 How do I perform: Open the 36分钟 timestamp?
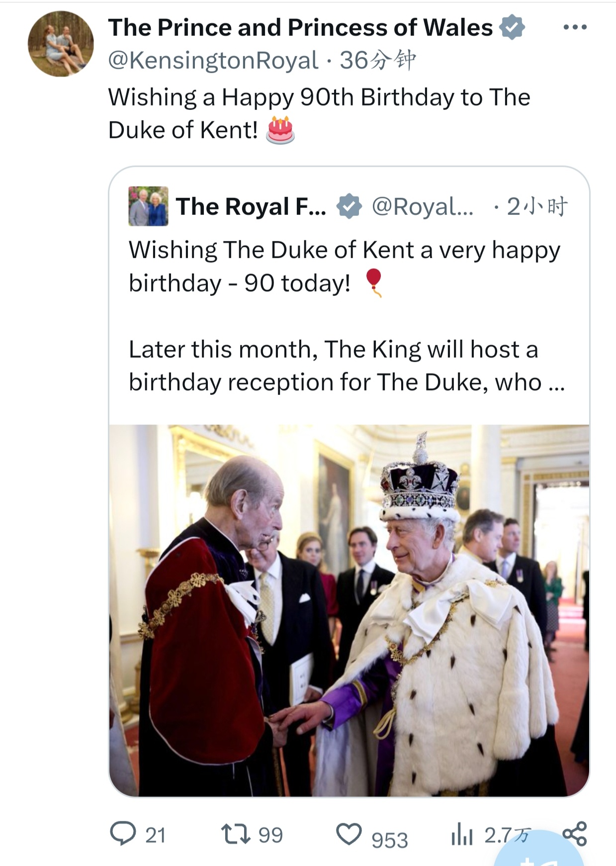click(x=378, y=61)
